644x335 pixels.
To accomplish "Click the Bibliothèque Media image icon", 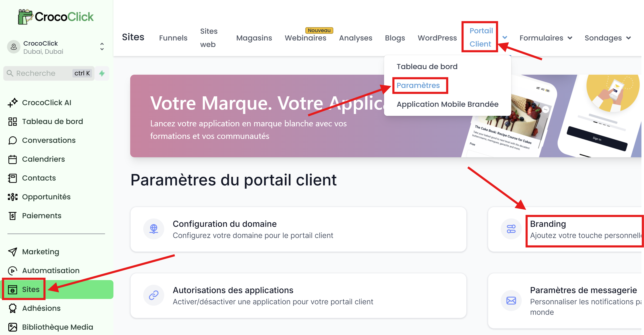I will [13, 327].
